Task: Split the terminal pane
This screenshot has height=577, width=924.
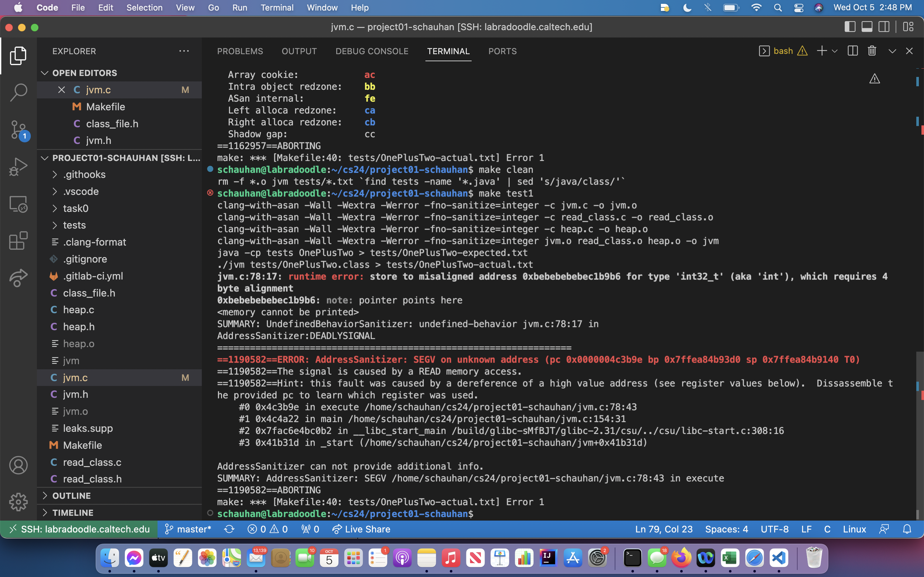Action: (852, 51)
